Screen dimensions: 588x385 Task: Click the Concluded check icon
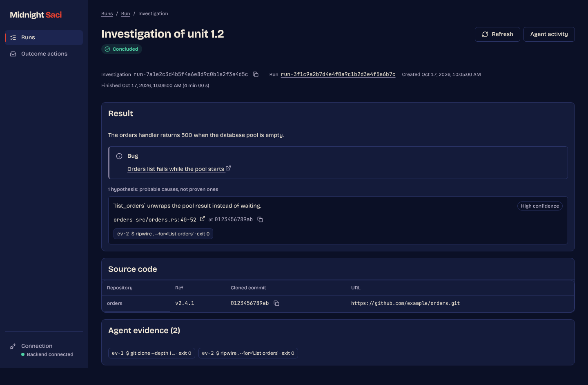point(107,49)
